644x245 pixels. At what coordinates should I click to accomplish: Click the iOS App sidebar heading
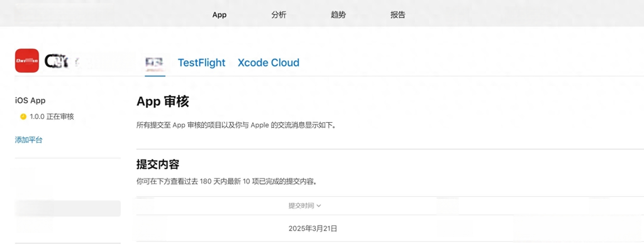pyautogui.click(x=30, y=100)
